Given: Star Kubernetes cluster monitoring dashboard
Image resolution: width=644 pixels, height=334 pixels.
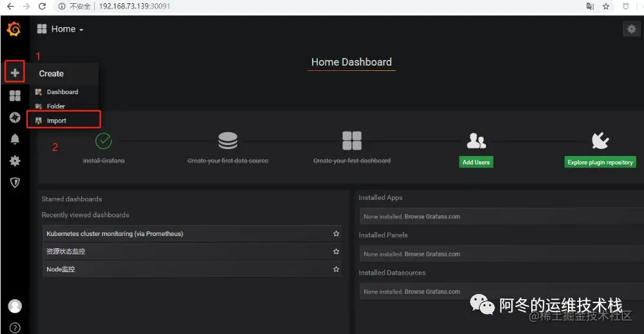Looking at the screenshot, I should [x=336, y=233].
